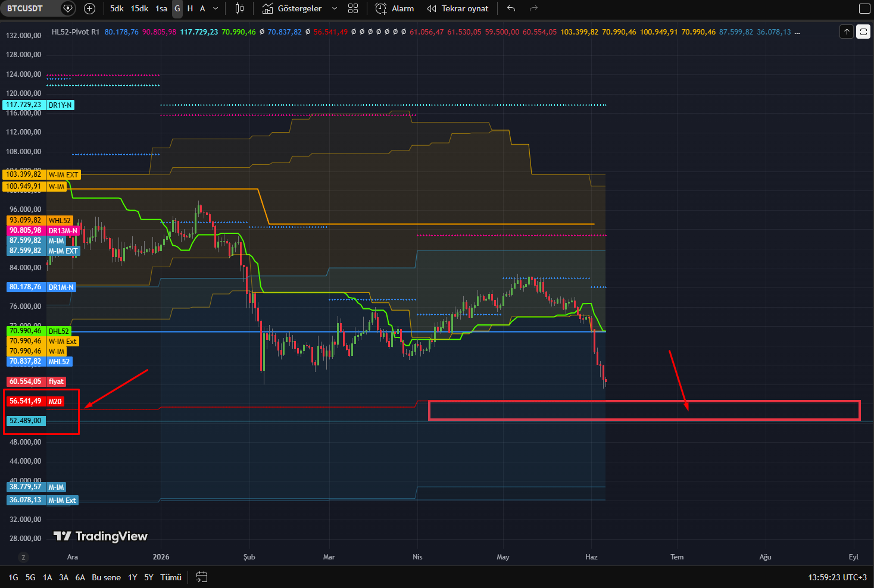Click the diamond icon beside BTCUSDT
The height and width of the screenshot is (588, 874).
tap(68, 8)
